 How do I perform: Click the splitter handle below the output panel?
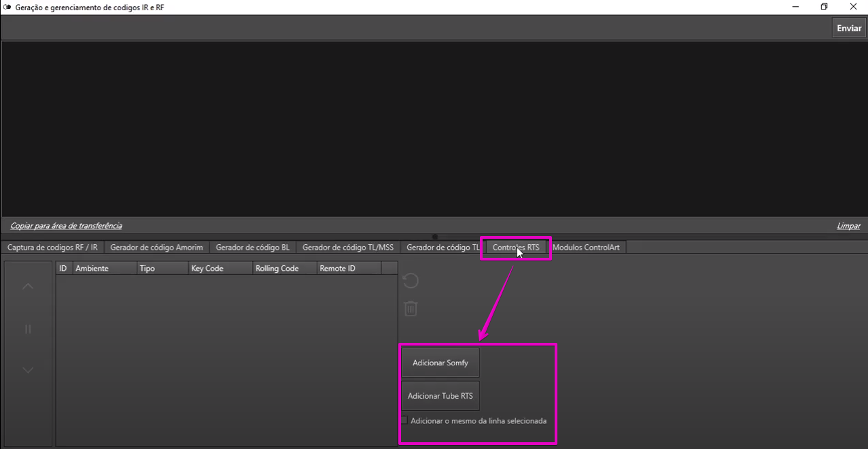pos(434,237)
